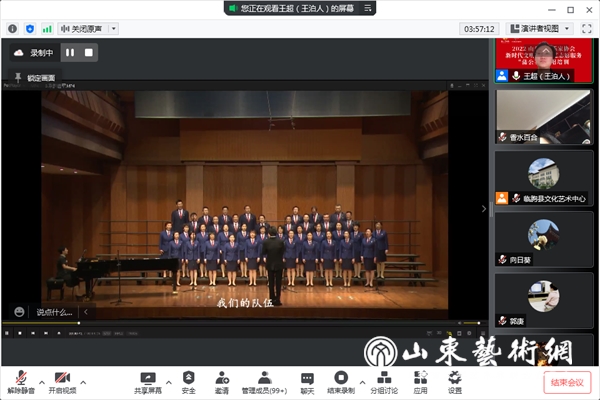This screenshot has height=400, width=600.
Task: Open the emoji reaction smiley icon
Action: point(19,312)
